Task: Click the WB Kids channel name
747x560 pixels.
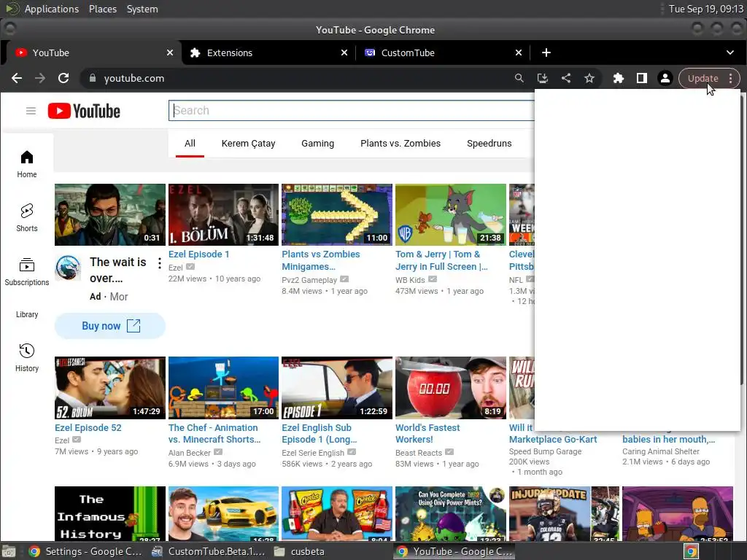Action: (410, 280)
